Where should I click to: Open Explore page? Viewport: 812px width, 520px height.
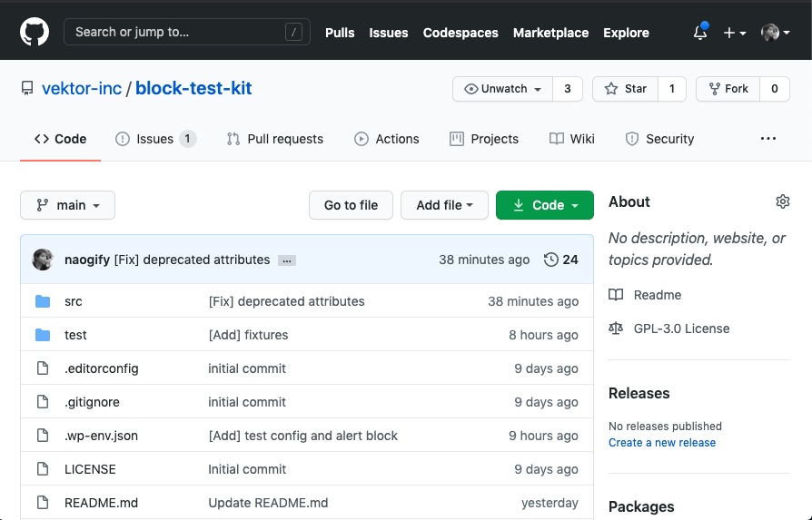(x=626, y=33)
